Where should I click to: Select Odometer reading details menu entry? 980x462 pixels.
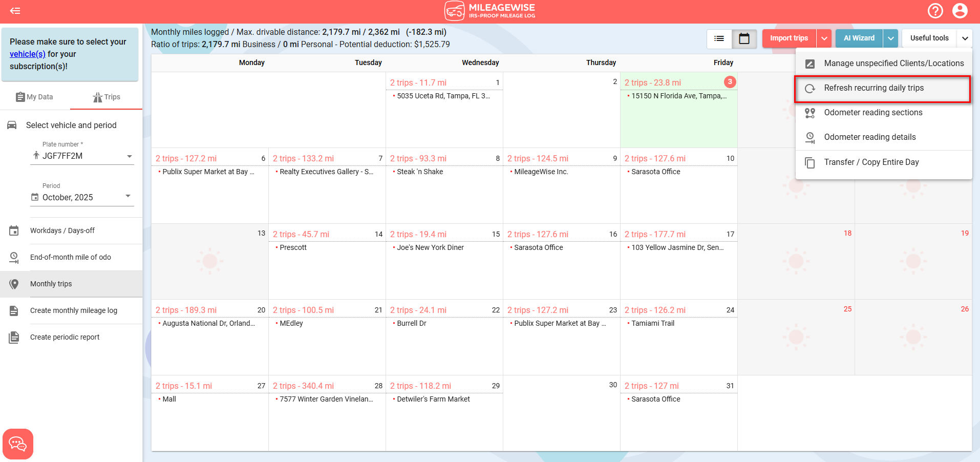coord(884,137)
